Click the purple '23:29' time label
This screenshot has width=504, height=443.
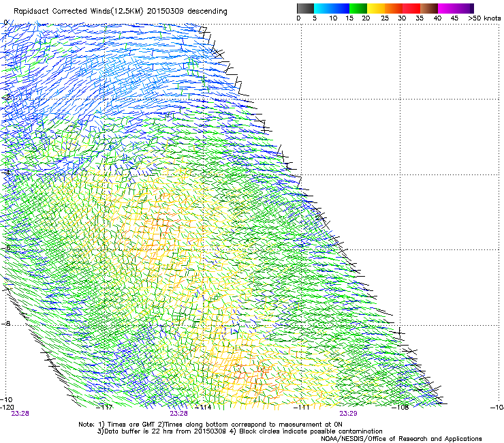(x=349, y=414)
